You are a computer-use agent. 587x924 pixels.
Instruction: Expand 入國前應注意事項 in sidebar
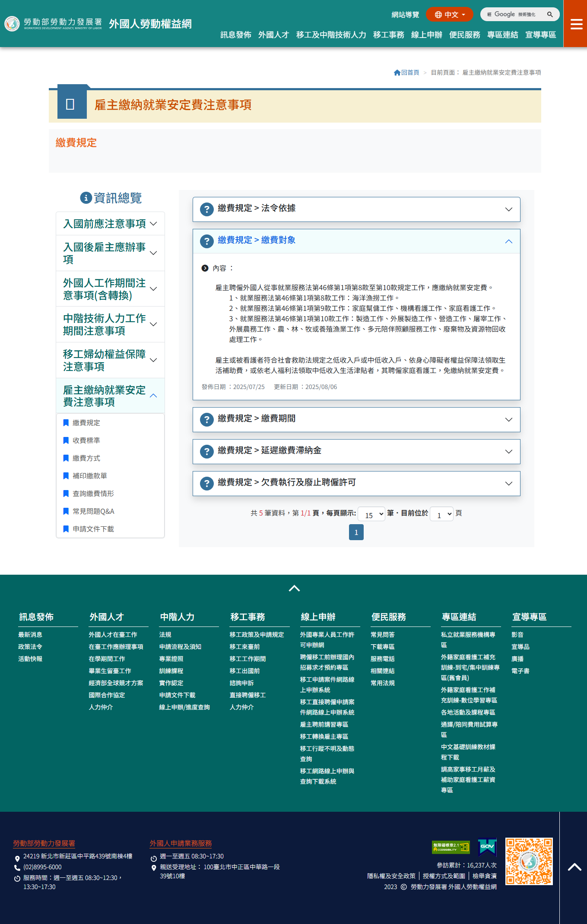(110, 224)
